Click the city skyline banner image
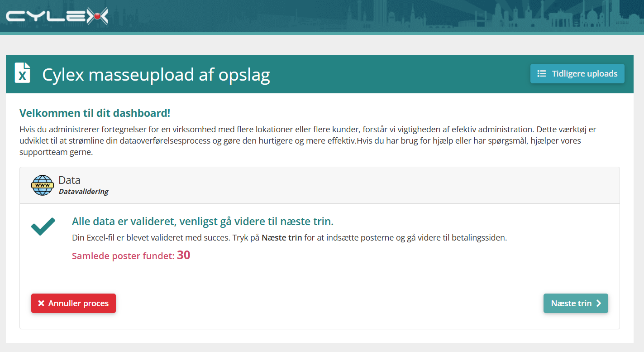The image size is (644, 352). 376,16
